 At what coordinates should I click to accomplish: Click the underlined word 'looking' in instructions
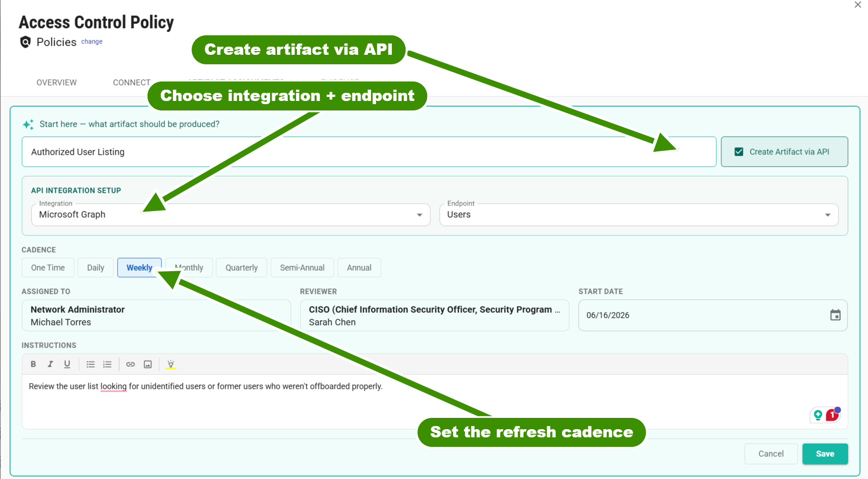114,387
